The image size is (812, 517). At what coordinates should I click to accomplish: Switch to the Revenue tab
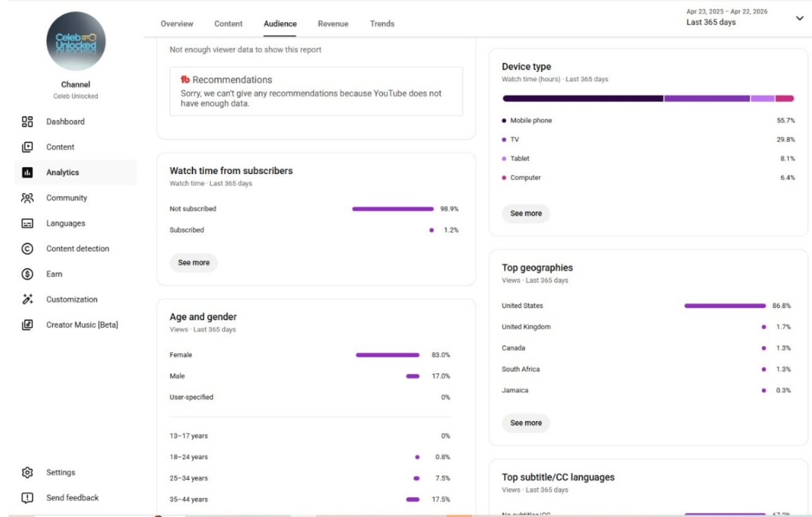(333, 24)
